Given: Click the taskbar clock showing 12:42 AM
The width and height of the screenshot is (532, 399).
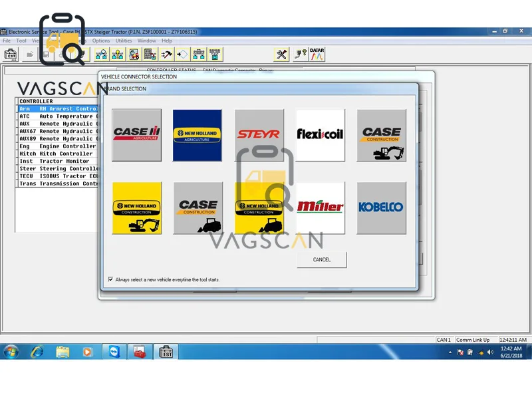Looking at the screenshot, I should pos(511,352).
